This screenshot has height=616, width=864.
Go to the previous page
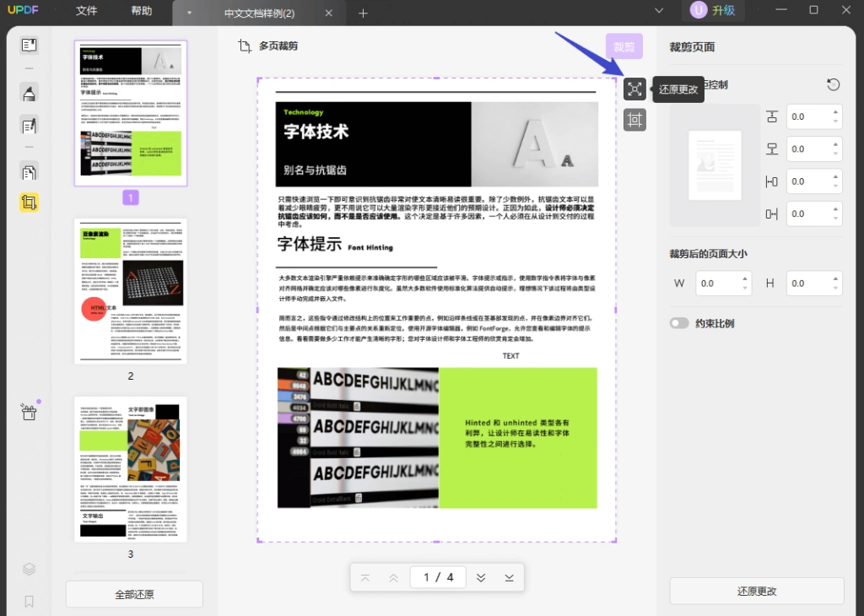point(393,577)
